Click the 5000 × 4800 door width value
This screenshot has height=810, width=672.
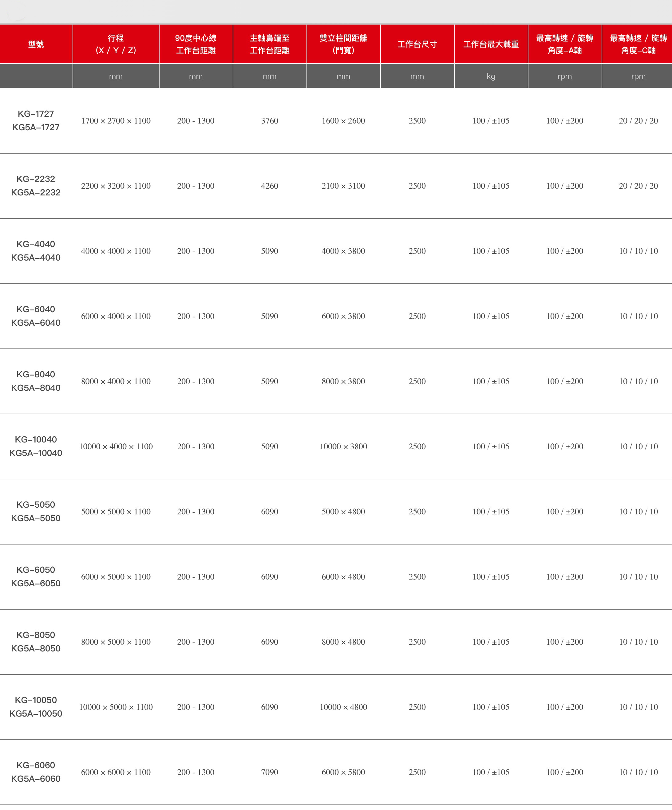343,512
